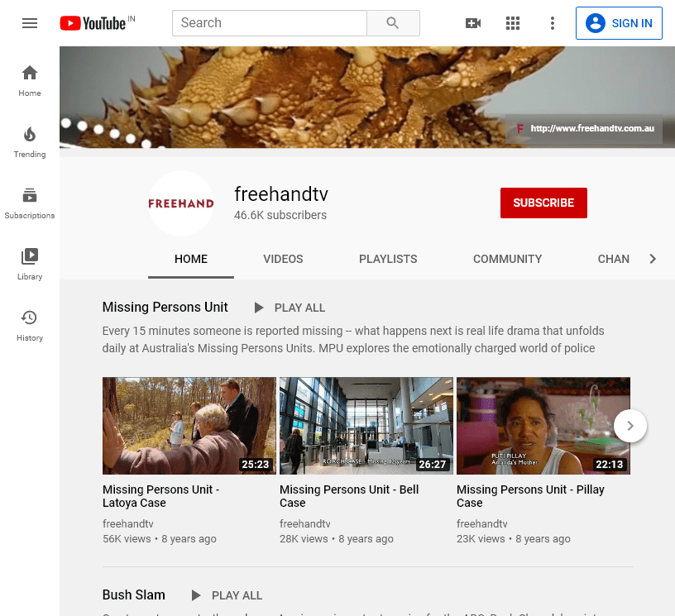Click the '28K views • 8 years ago' text

(x=337, y=539)
